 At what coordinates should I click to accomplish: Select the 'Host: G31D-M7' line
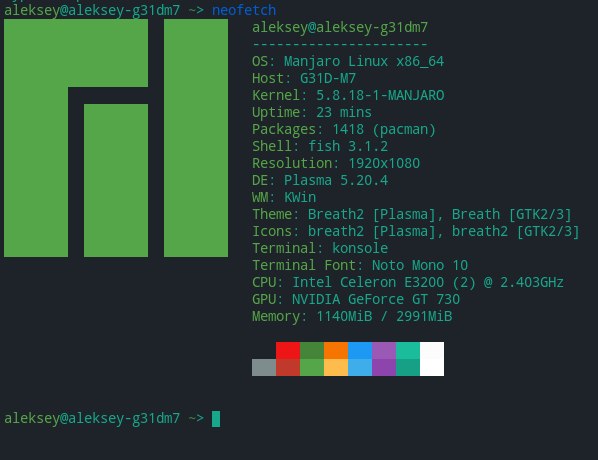pos(304,78)
